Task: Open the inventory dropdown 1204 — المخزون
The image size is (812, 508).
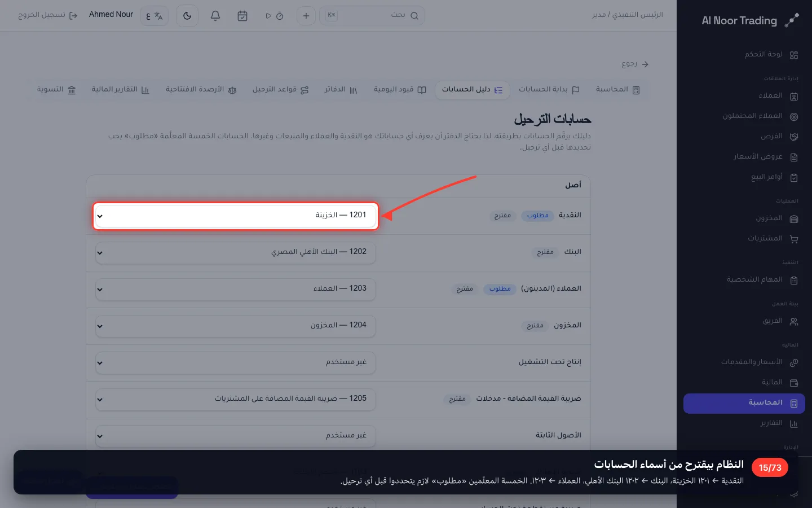Action: (236, 326)
